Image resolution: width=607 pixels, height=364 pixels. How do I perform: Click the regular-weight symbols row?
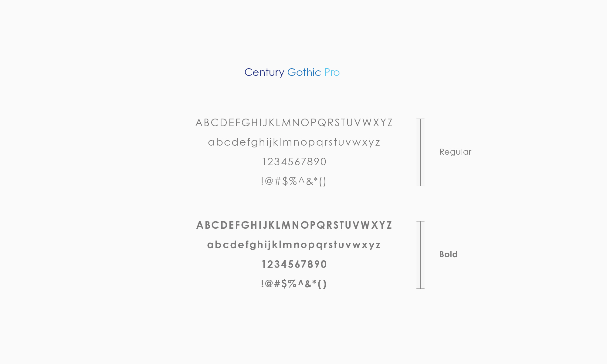293,181
